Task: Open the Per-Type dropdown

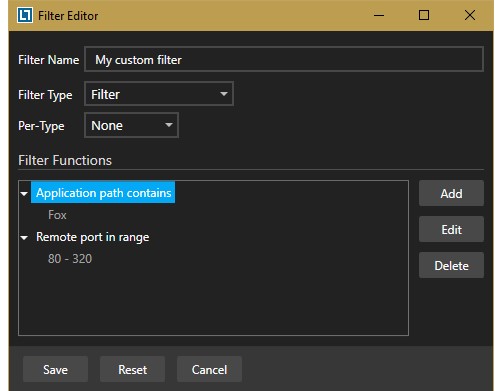Action: coord(131,125)
